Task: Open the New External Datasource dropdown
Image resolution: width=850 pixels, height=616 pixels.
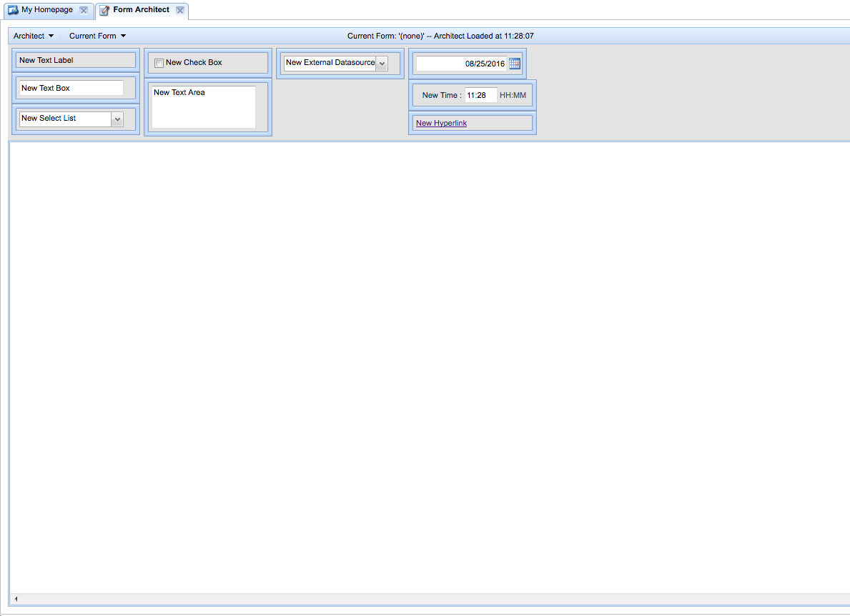Action: [382, 64]
